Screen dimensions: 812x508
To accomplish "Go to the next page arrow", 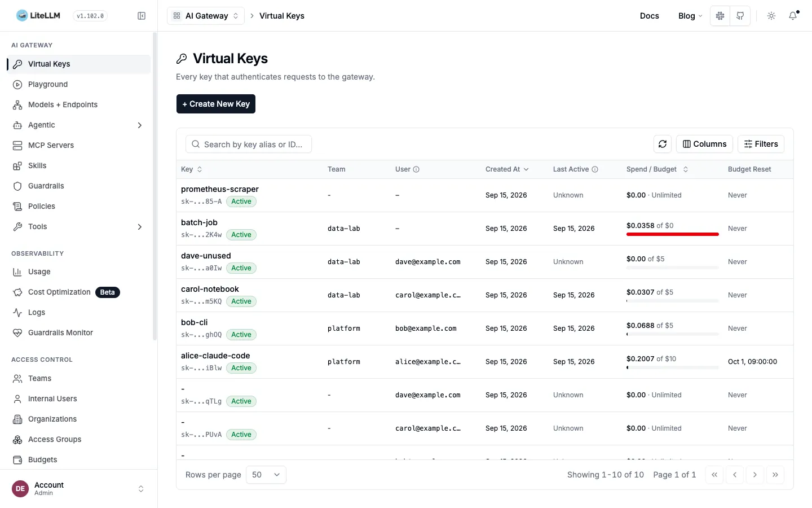I will (755, 475).
